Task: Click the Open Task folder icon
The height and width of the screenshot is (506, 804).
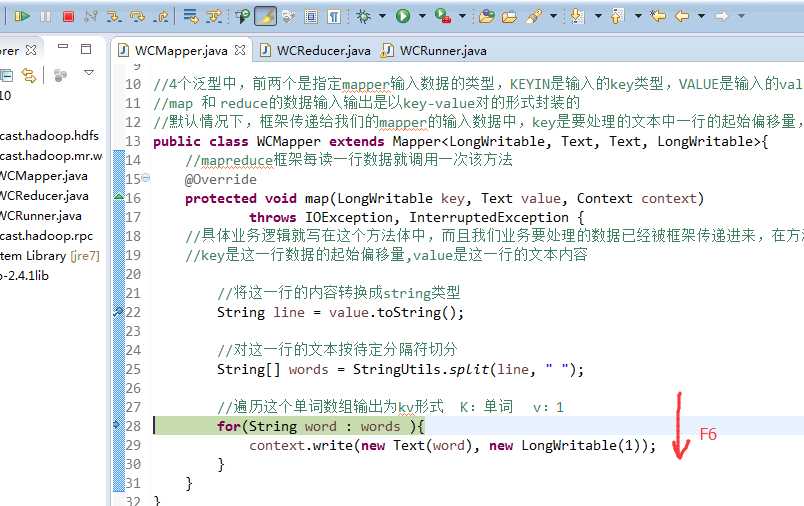Action: 509,16
